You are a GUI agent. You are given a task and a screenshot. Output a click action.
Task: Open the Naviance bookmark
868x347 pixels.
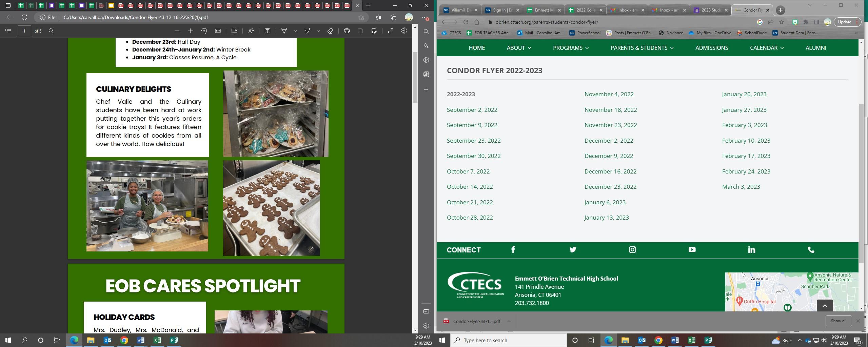tap(671, 33)
